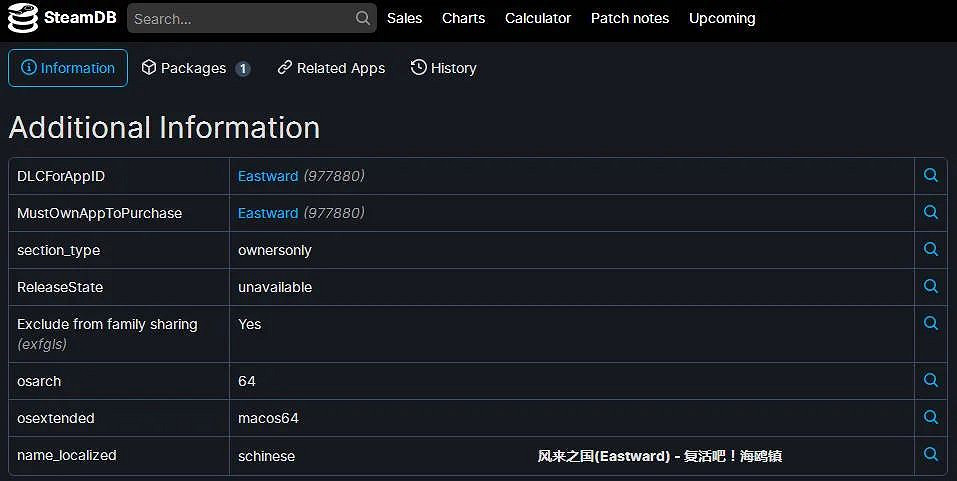Click search icon in name_localized row
The height and width of the screenshot is (481, 957).
click(x=930, y=455)
